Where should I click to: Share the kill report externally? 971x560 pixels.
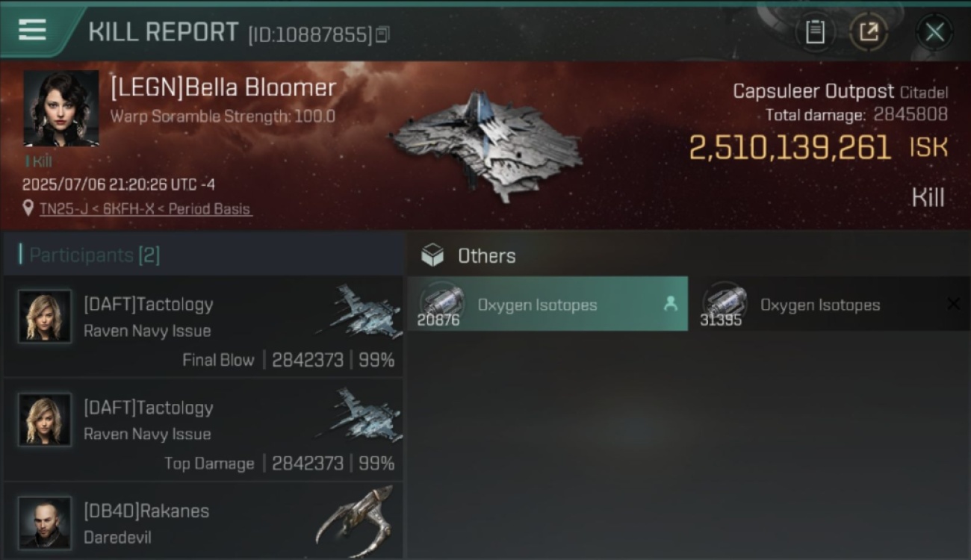[x=868, y=32]
